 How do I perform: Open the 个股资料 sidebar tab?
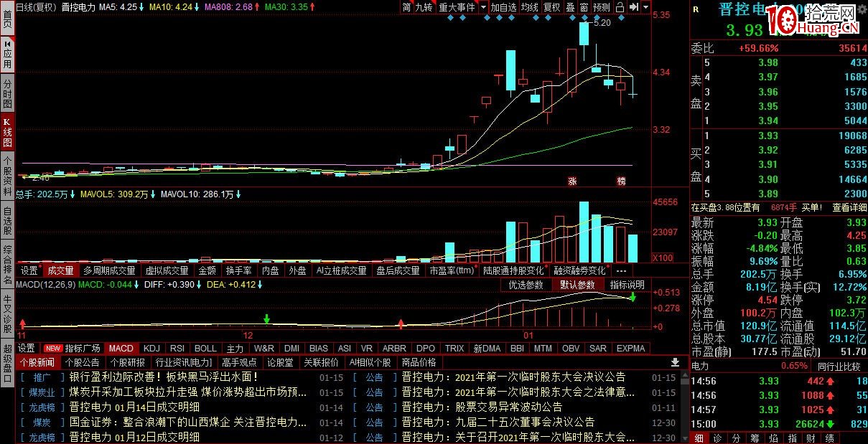(7, 176)
